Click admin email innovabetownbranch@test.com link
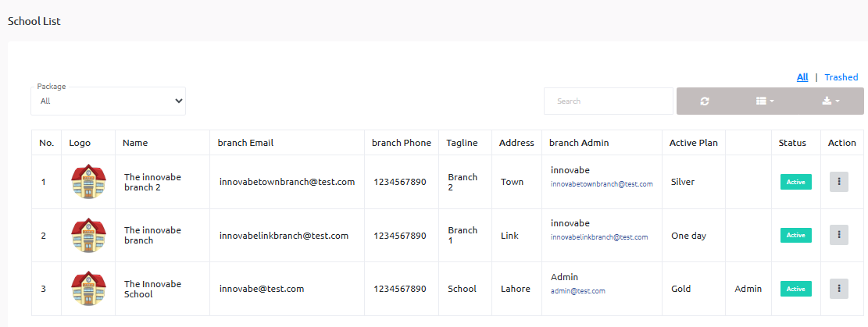868x327 pixels. click(x=601, y=185)
